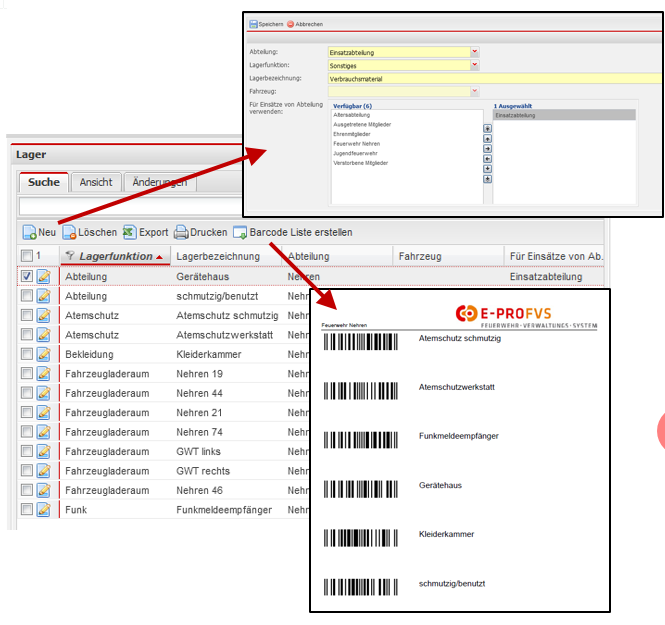
Task: Print the list with Drucken
Action: point(181,232)
